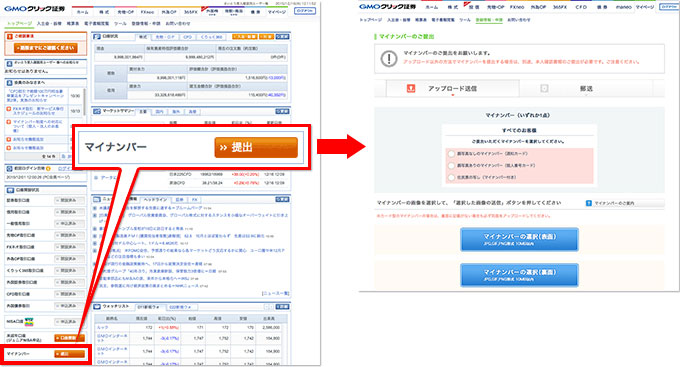Click the blue icon beside マイナンバーのご案内
The image size is (680, 367).
pos(588,203)
